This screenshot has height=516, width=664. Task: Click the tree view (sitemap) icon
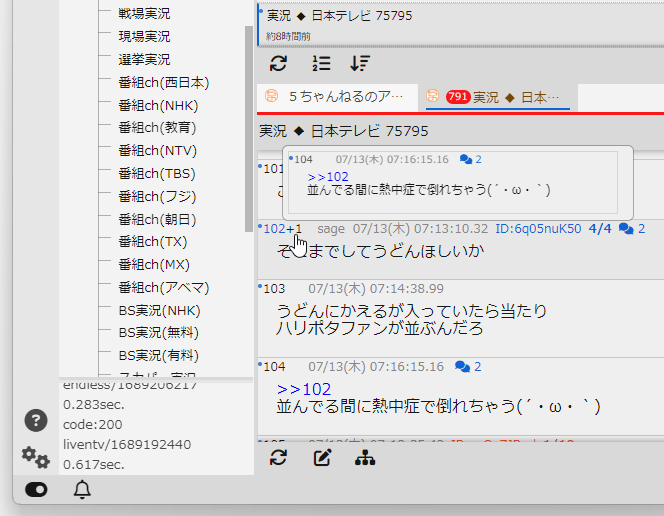click(365, 458)
